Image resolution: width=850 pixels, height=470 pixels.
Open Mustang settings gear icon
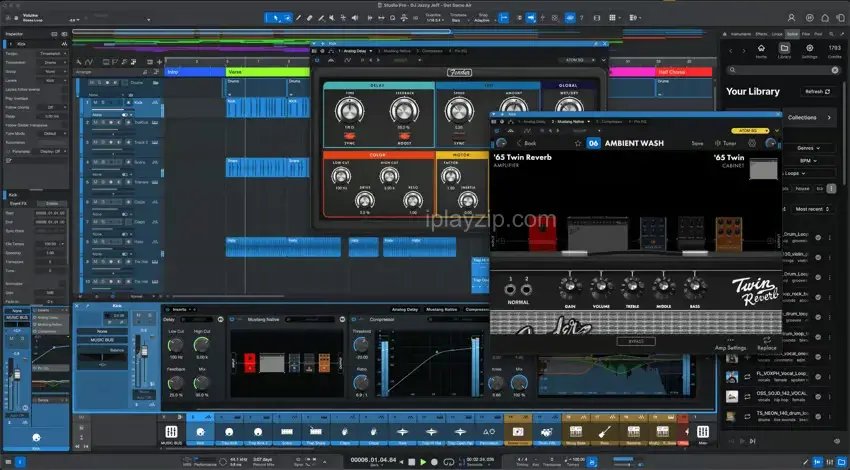tap(752, 143)
